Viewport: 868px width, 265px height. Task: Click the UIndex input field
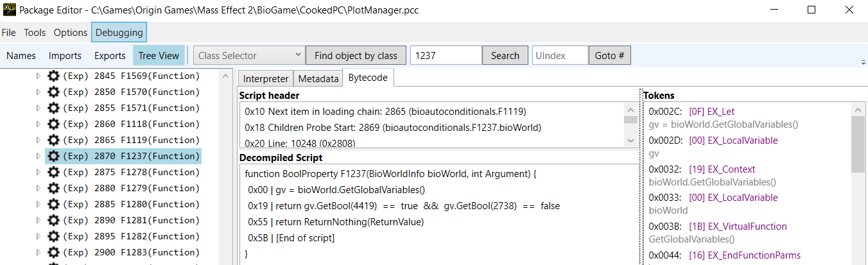coord(560,56)
